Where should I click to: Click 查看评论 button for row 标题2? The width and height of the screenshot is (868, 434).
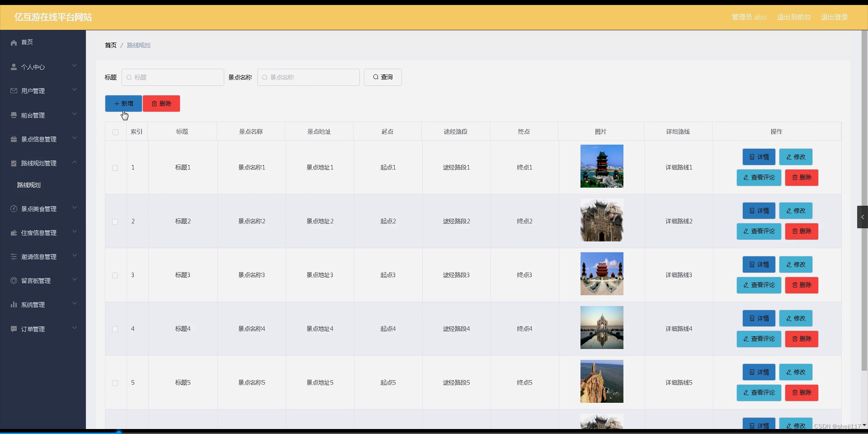click(759, 231)
